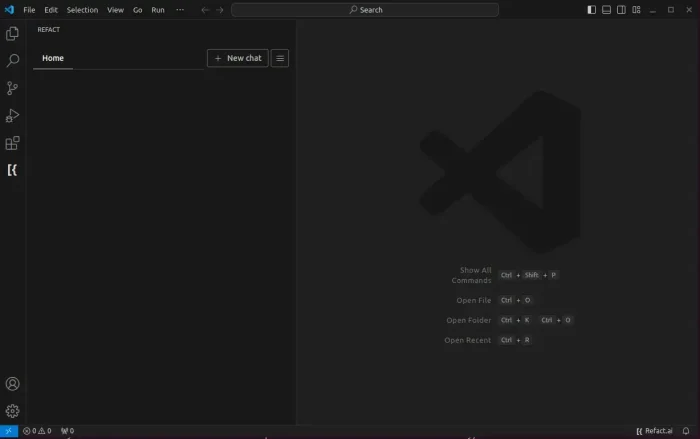Show errors and warnings count in status bar
700x439 pixels.
point(37,431)
